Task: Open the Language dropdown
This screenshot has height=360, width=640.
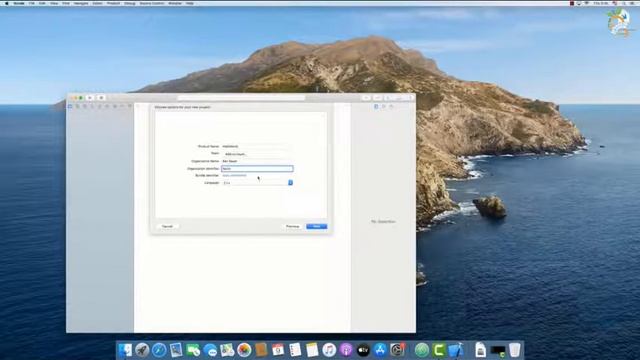Action: 257,183
